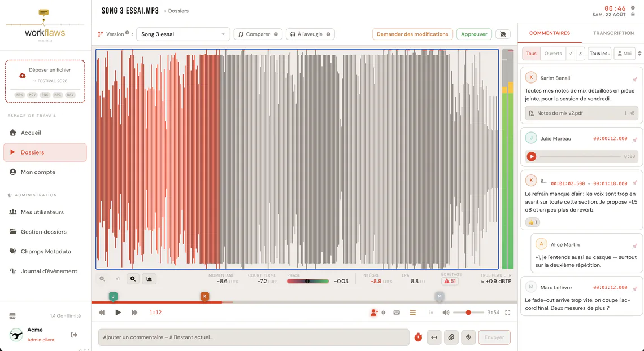Approve with the Approuver button
This screenshot has height=351, width=644.
tap(474, 34)
